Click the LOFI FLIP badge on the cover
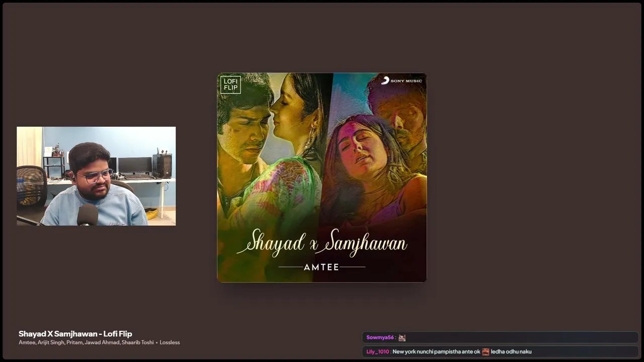This screenshot has width=644, height=362. point(230,84)
